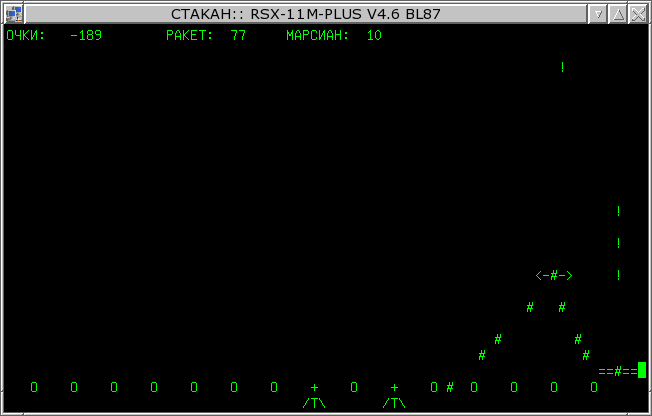
Task: Select the martians count "10"
Action: 374,35
